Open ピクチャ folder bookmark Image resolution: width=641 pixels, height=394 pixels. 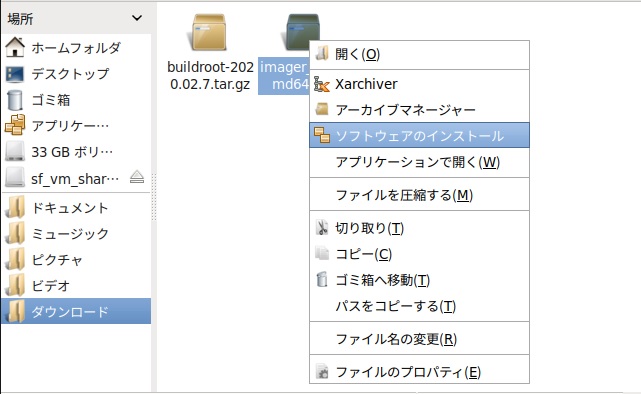click(x=76, y=260)
